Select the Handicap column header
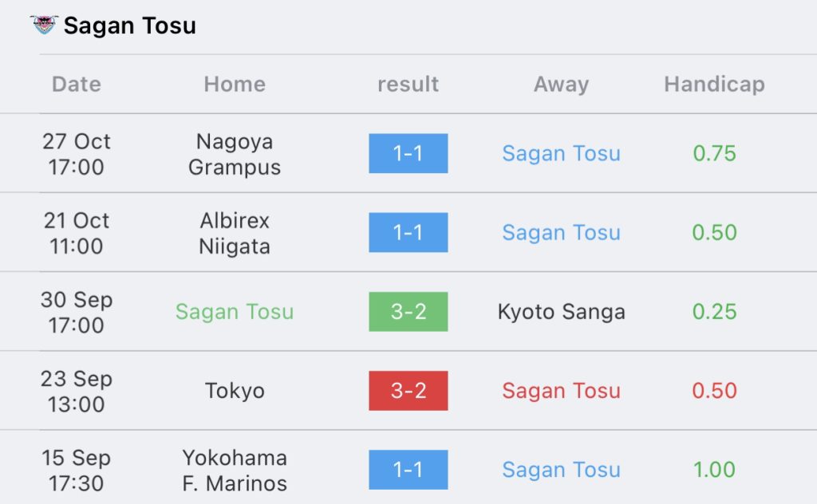This screenshot has height=504, width=817. pyautogui.click(x=714, y=85)
